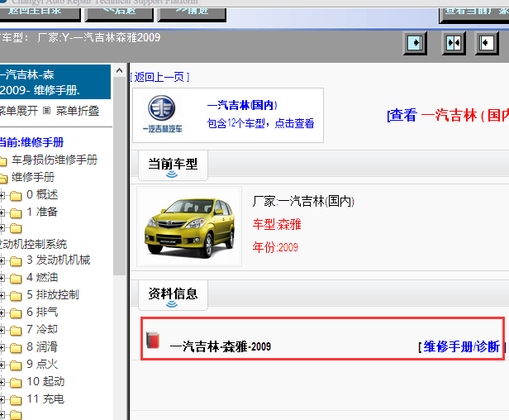The width and height of the screenshot is (509, 420).
Task: Click the 资料信息 tab
Action: (173, 295)
